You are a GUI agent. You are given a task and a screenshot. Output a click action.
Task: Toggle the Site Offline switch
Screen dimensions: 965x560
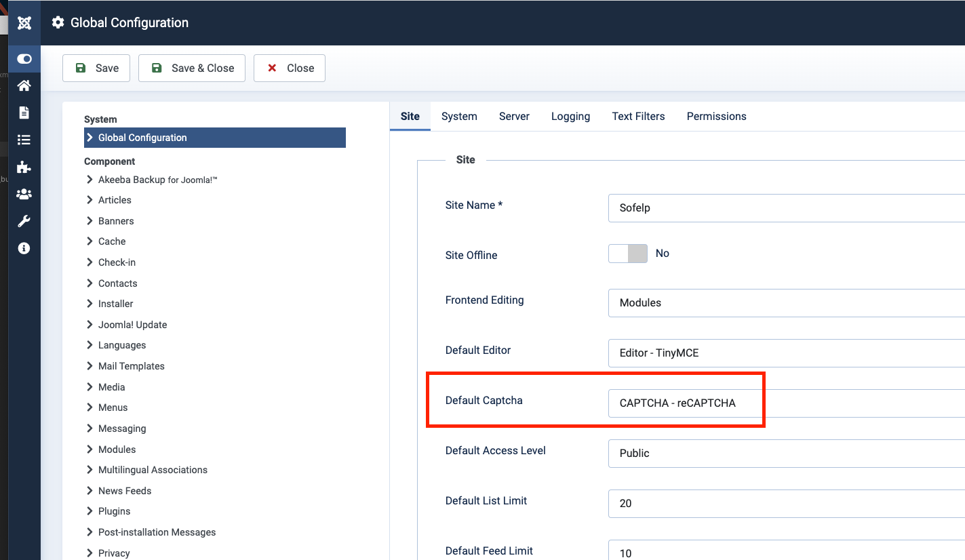point(628,254)
